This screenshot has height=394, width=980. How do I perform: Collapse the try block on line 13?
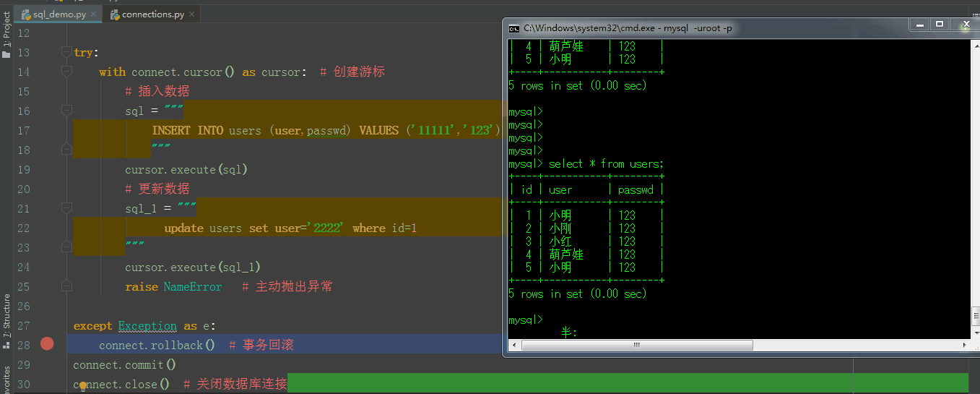coord(67,52)
